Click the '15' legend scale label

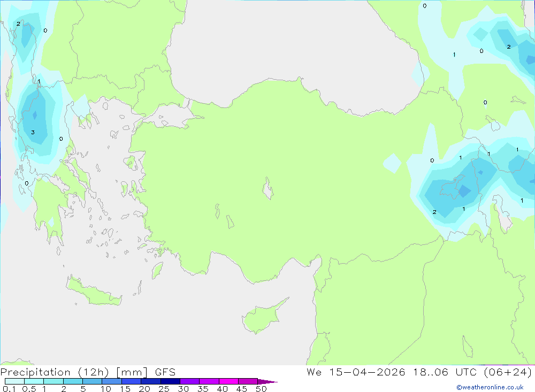click(x=125, y=389)
